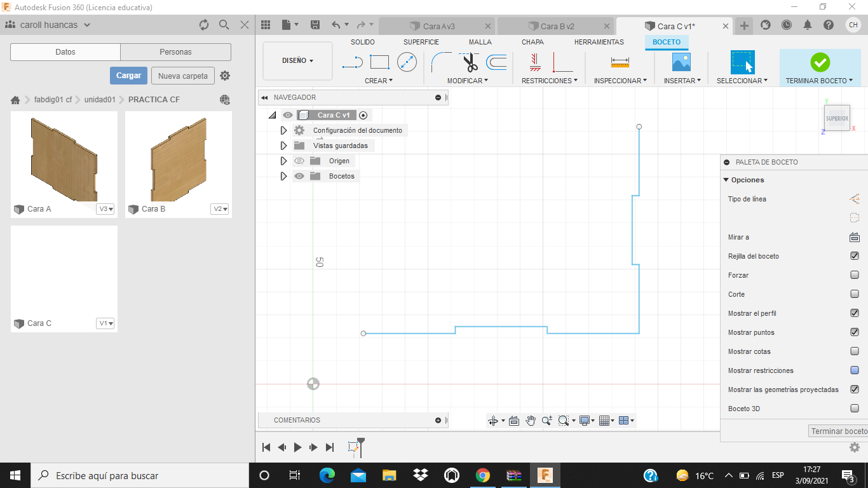Activate the Select window tool
Image resolution: width=868 pixels, height=488 pixels.
point(742,62)
